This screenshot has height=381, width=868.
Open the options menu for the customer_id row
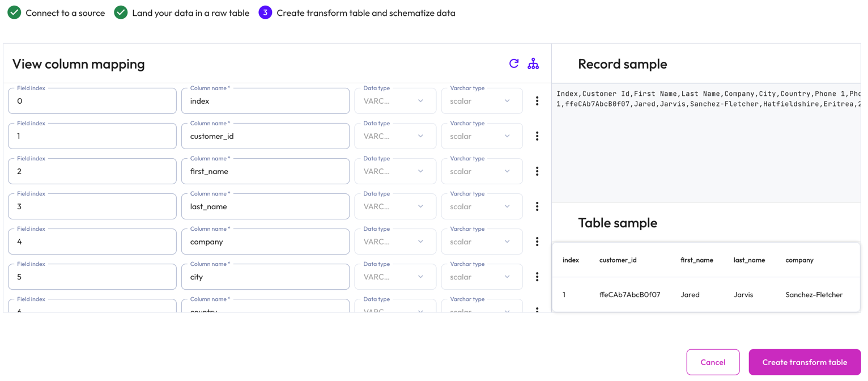[x=537, y=136]
